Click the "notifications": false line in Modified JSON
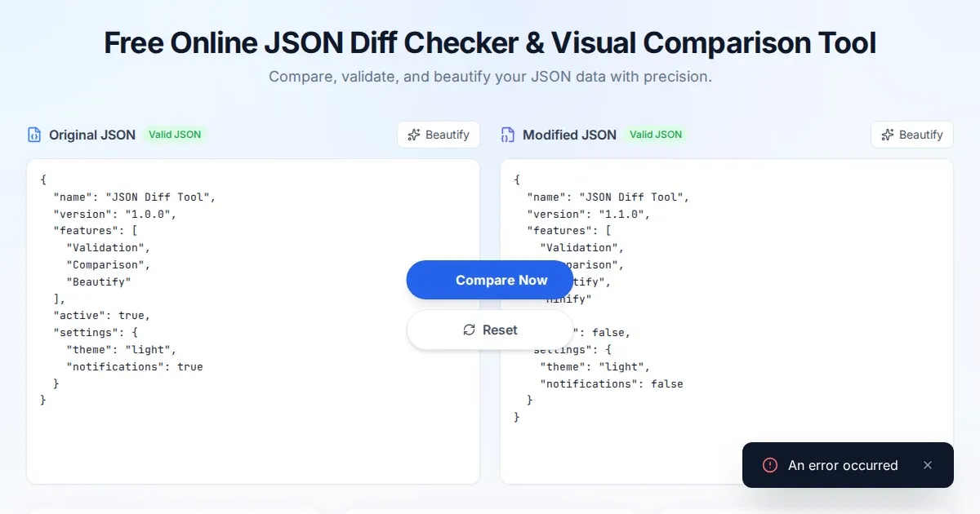The height and width of the screenshot is (514, 980). point(611,383)
